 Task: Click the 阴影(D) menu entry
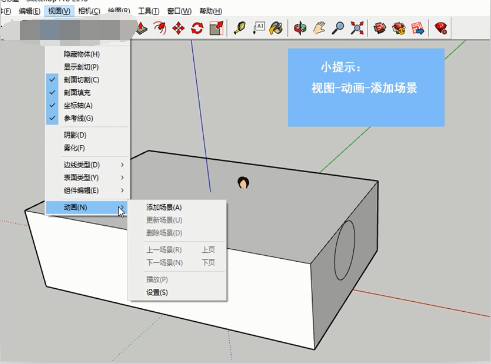point(88,135)
